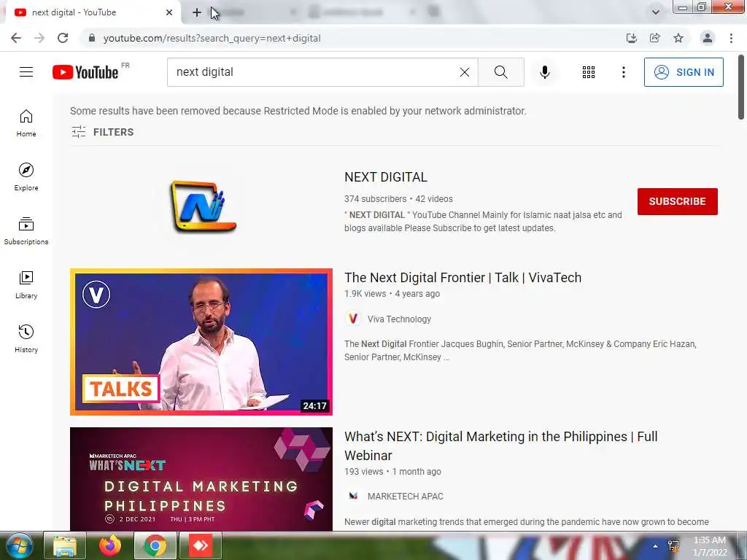747x560 pixels.
Task: Click the Viva Technology channel avatar
Action: (x=353, y=319)
